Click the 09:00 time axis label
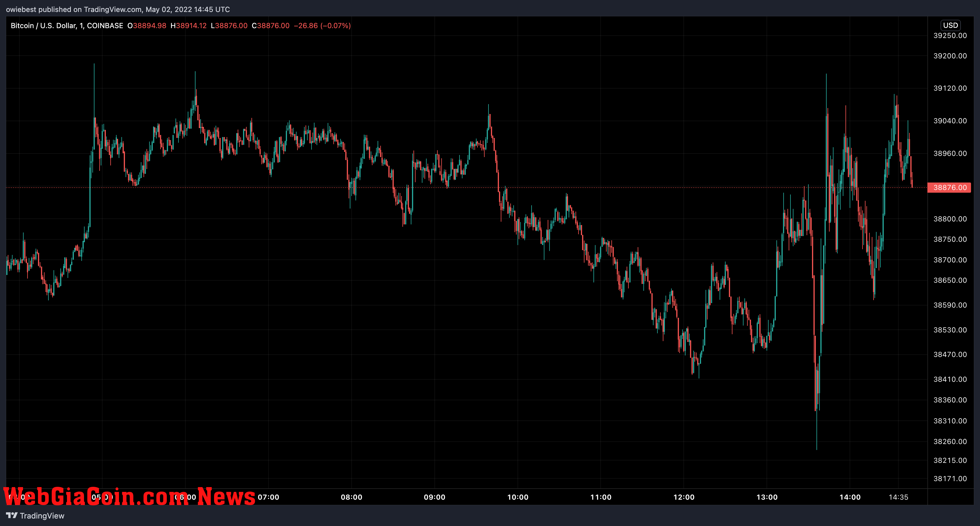Screen dimensions: 980x526 (434, 497)
